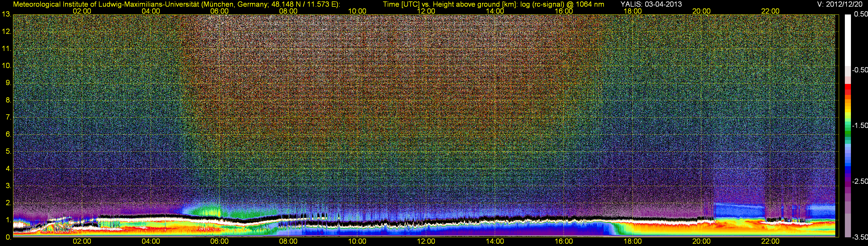Click the height axis label '10.'
The width and height of the screenshot is (868, 246).
click(6, 66)
